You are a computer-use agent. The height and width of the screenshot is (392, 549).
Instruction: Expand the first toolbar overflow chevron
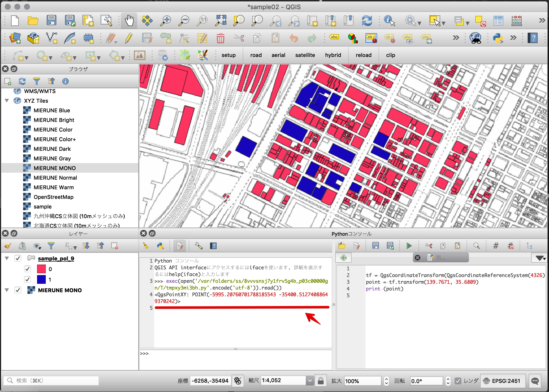click(542, 20)
